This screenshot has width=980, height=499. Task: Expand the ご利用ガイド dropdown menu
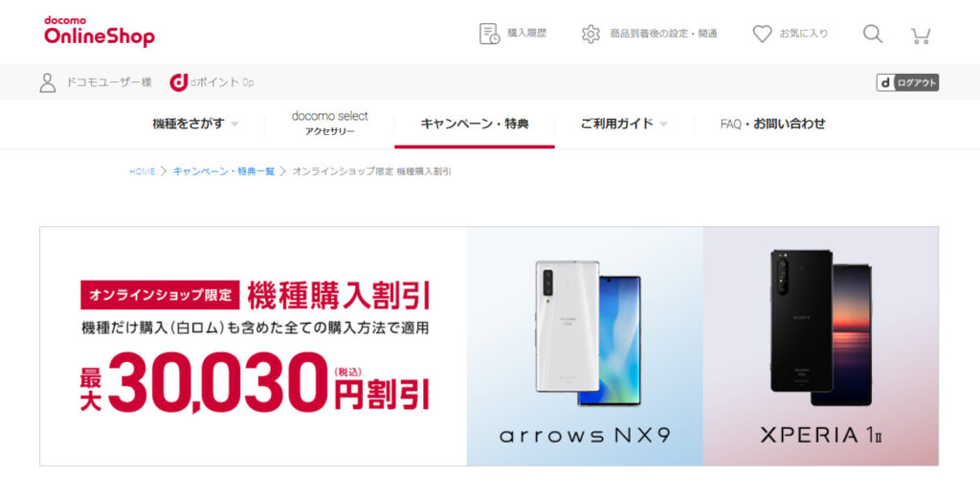pyautogui.click(x=624, y=124)
